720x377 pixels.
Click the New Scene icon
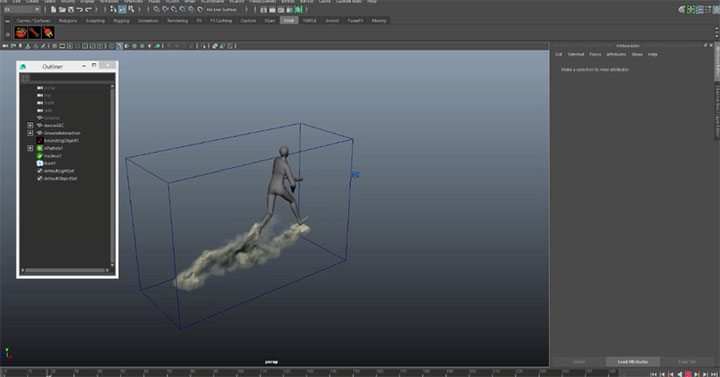pyautogui.click(x=53, y=9)
